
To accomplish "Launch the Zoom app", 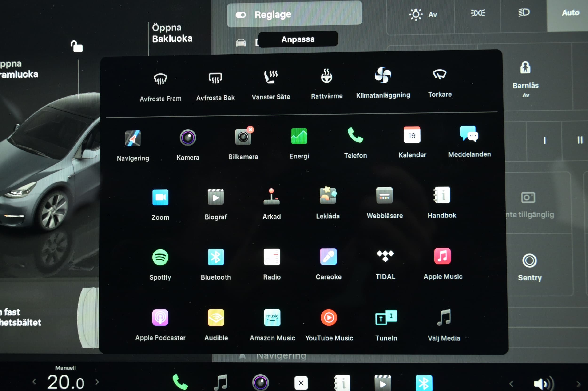I will click(x=160, y=205).
